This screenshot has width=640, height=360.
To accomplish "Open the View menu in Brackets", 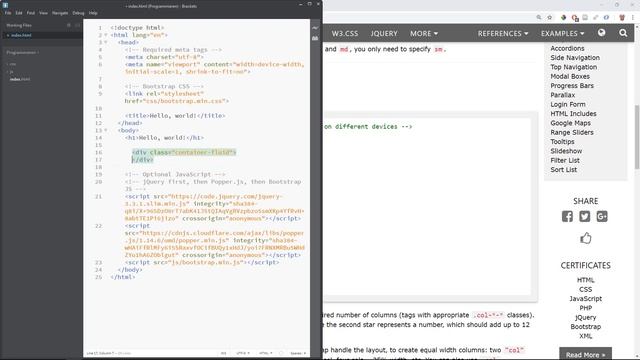I will click(x=43, y=13).
